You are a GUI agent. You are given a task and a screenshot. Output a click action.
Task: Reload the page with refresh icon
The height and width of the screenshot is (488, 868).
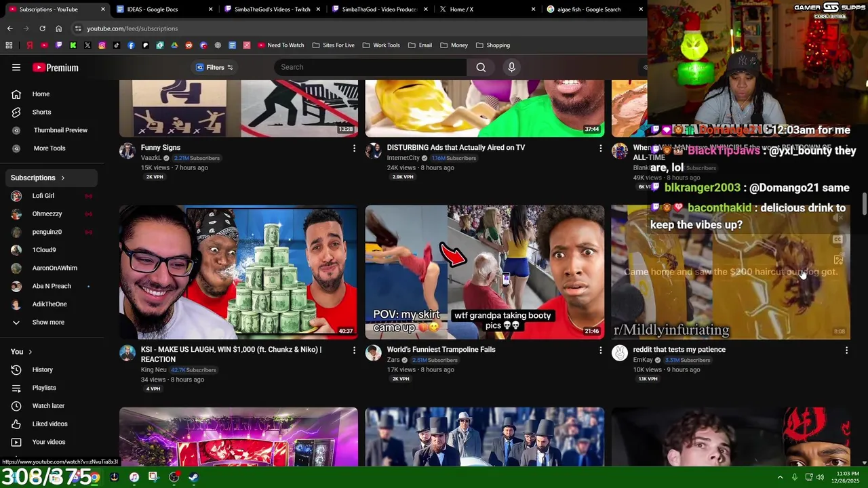(x=42, y=28)
